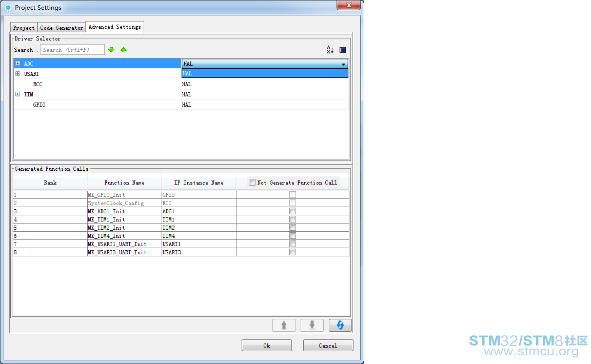Select the Advanced Settings tab
Viewport: 591px width, 364px height.
tap(114, 27)
